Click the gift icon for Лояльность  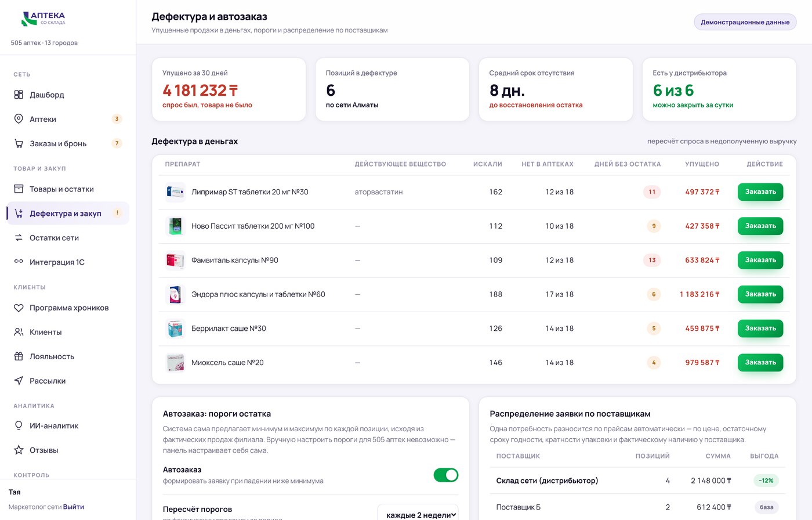[x=19, y=357]
